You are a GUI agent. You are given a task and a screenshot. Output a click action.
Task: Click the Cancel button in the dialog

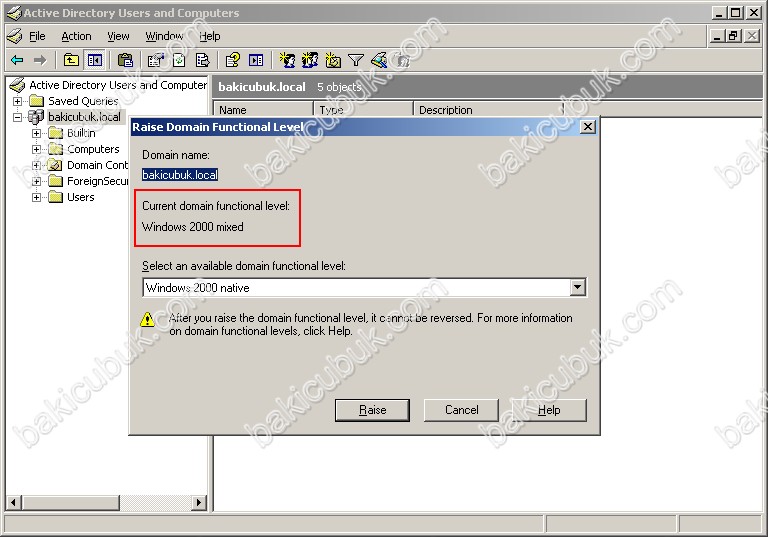[461, 410]
